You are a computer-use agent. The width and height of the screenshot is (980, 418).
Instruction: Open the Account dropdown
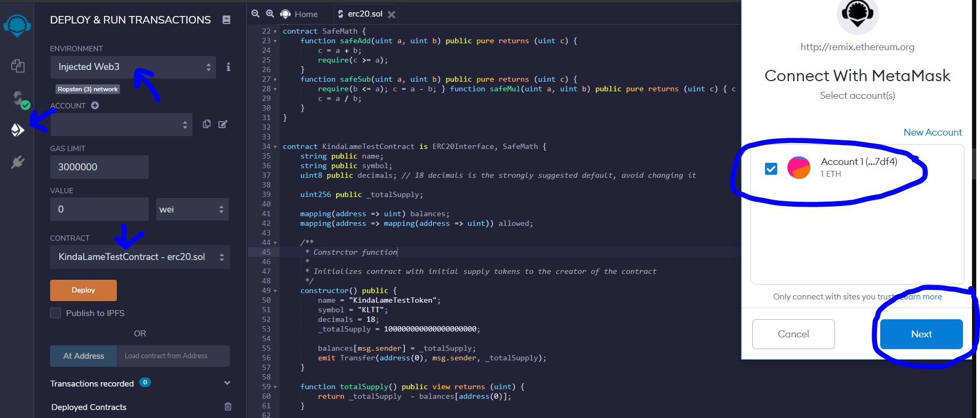(122, 124)
